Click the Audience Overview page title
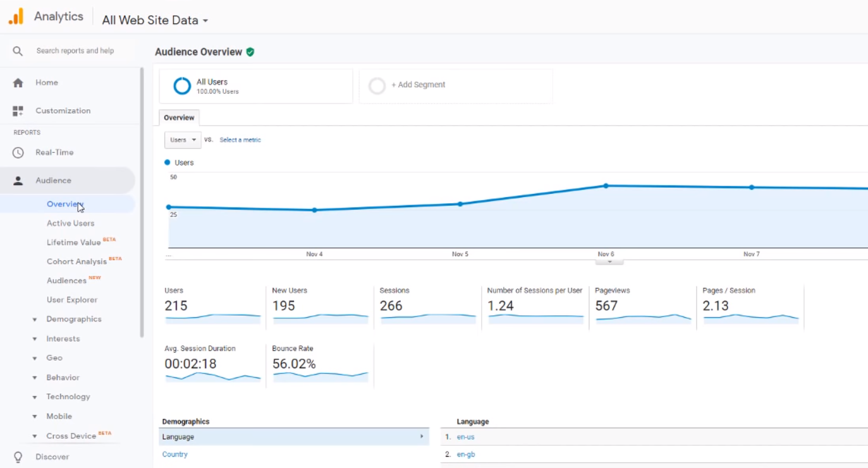This screenshot has width=868, height=468. click(x=199, y=52)
